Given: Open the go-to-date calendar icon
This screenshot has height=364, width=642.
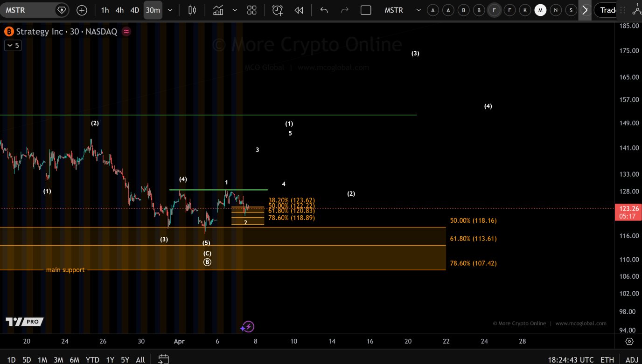Looking at the screenshot, I should point(163,359).
